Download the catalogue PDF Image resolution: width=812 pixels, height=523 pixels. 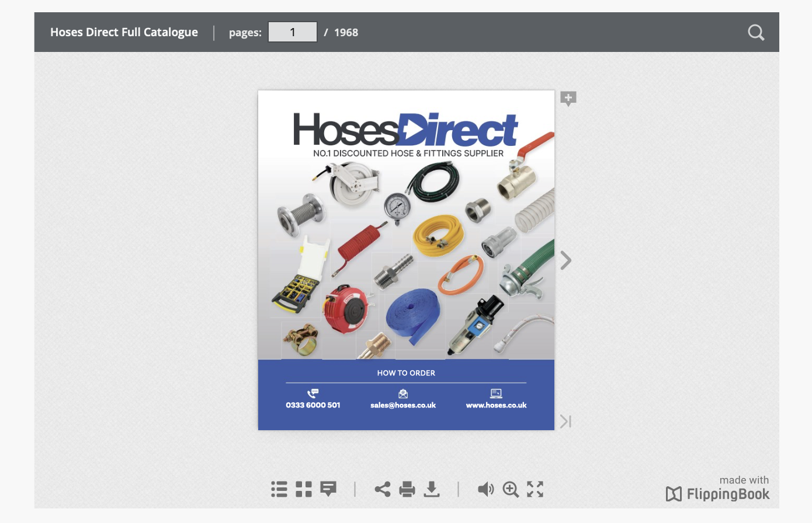432,489
